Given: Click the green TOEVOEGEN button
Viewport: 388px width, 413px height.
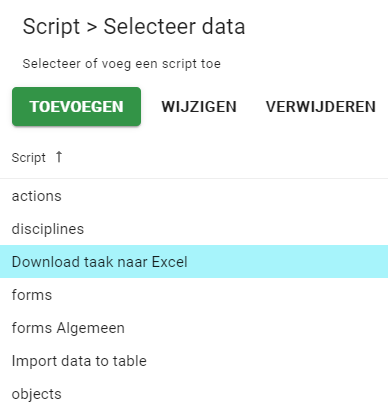Looking at the screenshot, I should (x=76, y=107).
